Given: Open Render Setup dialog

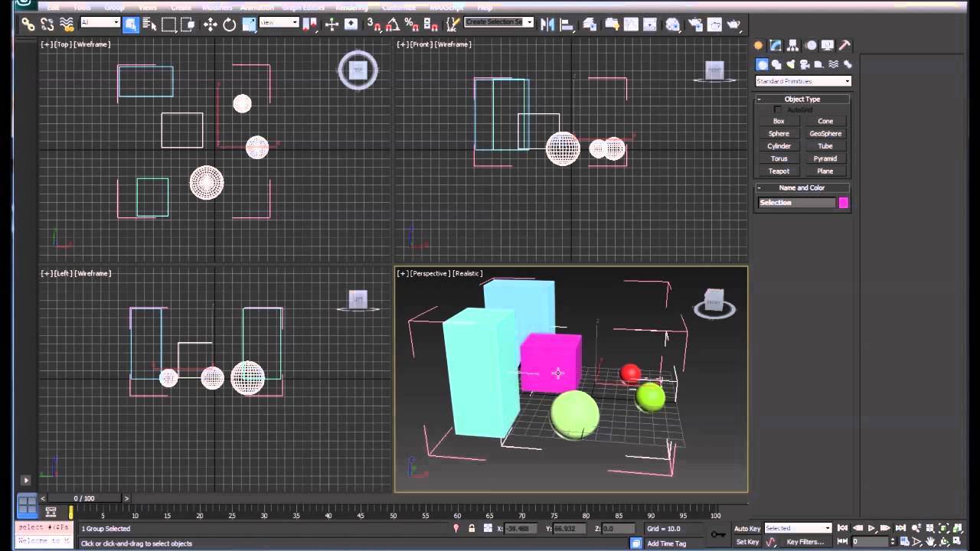Looking at the screenshot, I should (694, 24).
